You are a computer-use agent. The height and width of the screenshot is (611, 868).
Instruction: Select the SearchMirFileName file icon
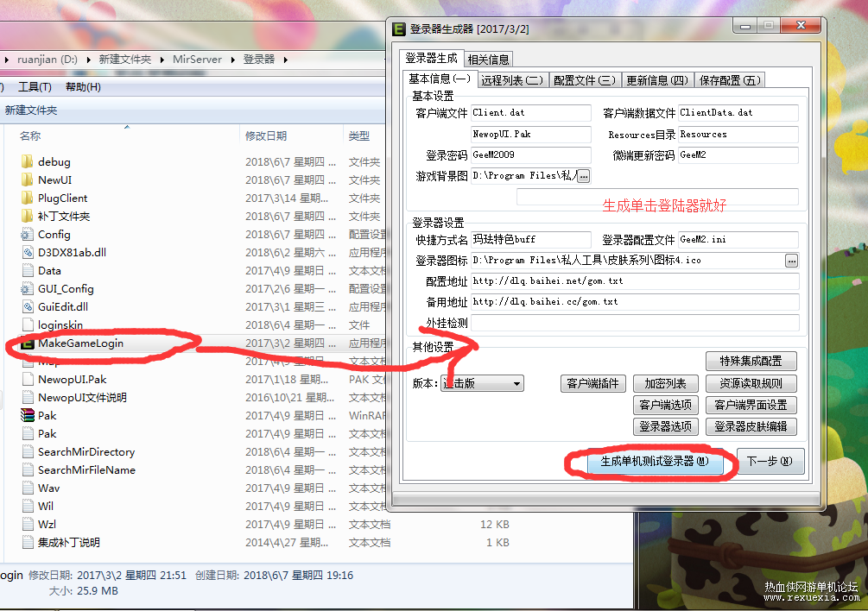[x=27, y=470]
